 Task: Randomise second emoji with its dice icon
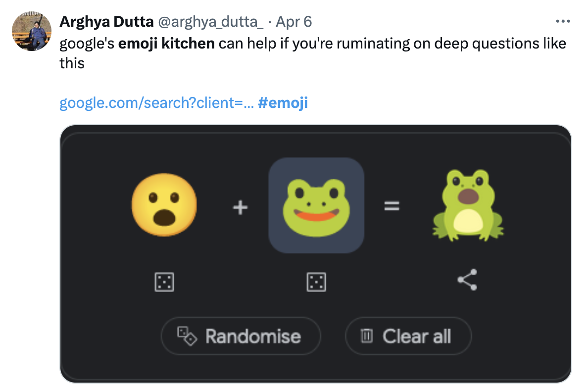click(x=316, y=282)
